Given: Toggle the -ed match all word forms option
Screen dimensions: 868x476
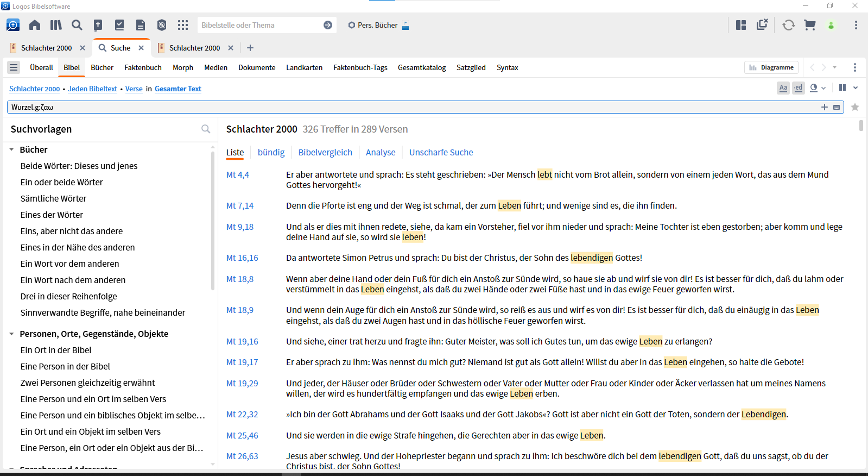Looking at the screenshot, I should coord(798,87).
